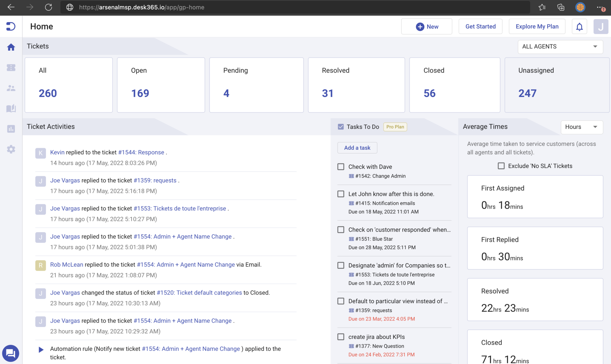Click the Pro Plan badge
The width and height of the screenshot is (611, 364).
tap(395, 127)
